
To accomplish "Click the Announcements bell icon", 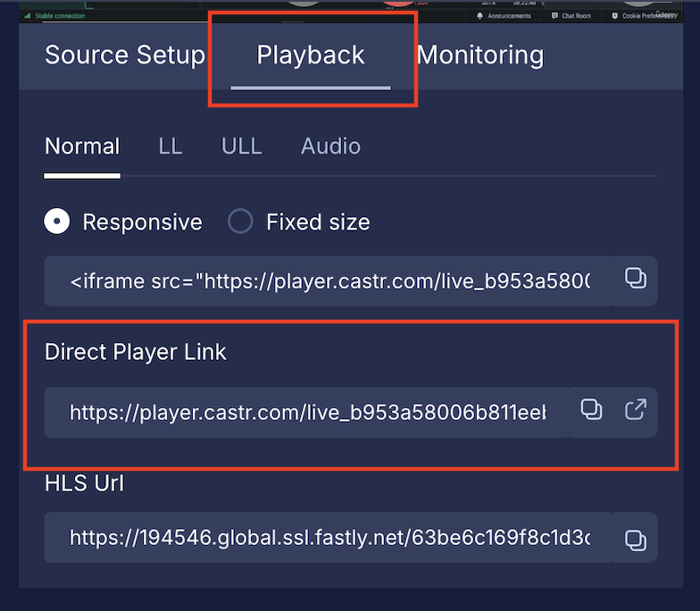I will point(479,16).
